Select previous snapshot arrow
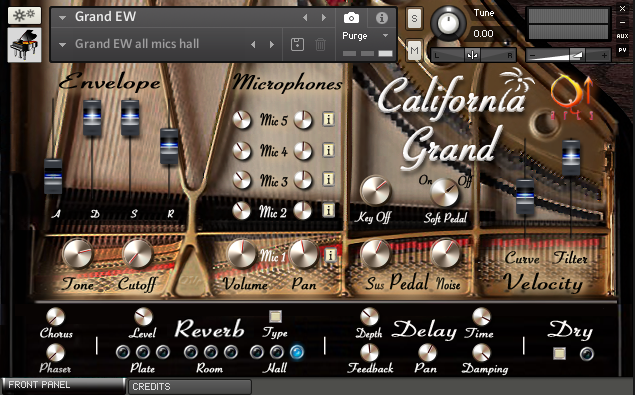 pos(253,44)
